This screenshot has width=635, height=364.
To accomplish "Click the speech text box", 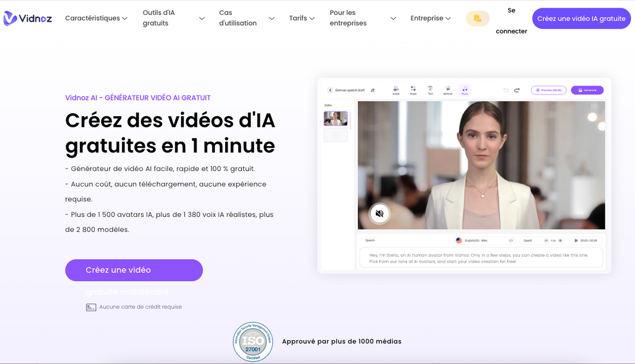I will 481,258.
